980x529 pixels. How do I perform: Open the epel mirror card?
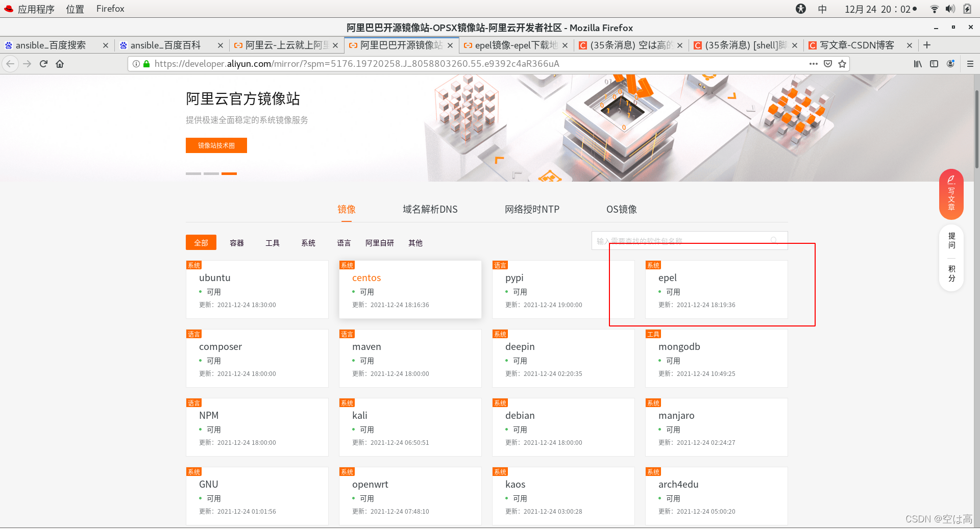click(x=717, y=290)
